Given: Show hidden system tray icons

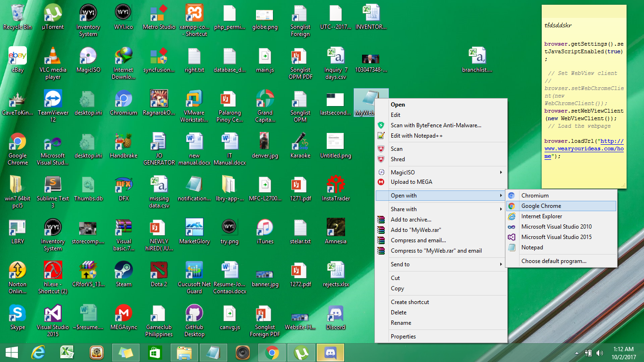Looking at the screenshot, I should 577,353.
